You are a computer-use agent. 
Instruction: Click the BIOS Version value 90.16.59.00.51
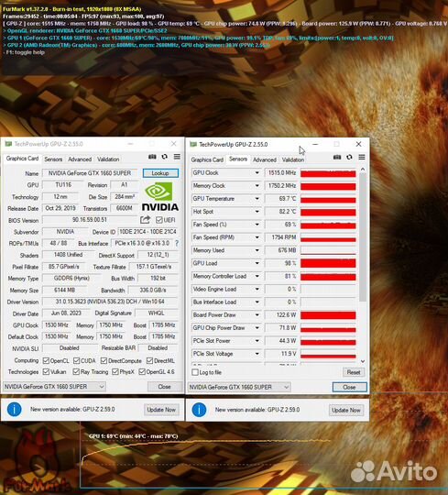[x=90, y=220]
